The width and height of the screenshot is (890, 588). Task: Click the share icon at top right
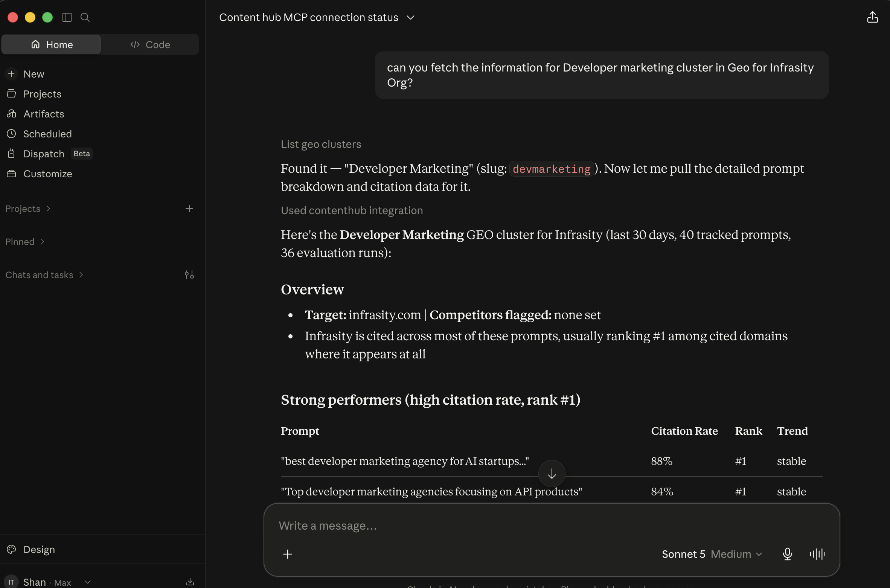872,17
